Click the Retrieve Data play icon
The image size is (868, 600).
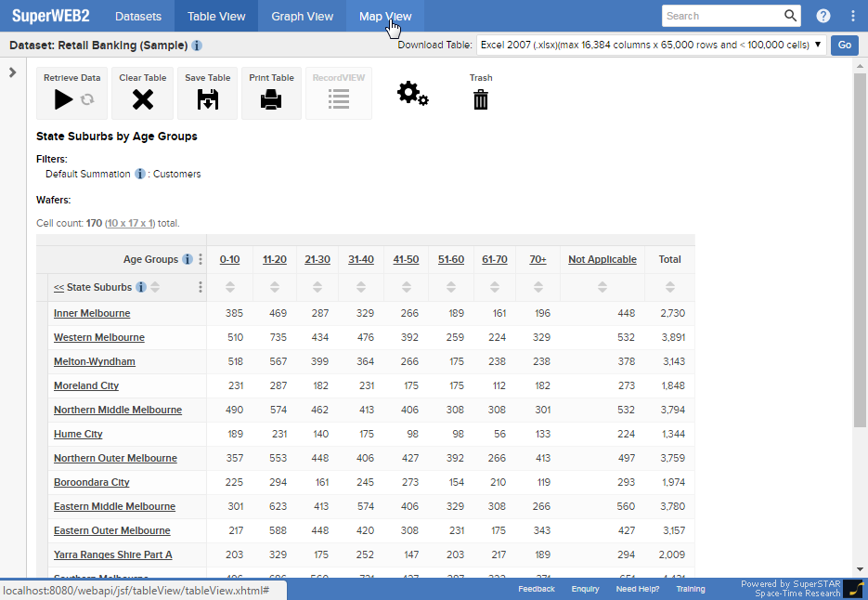63,99
